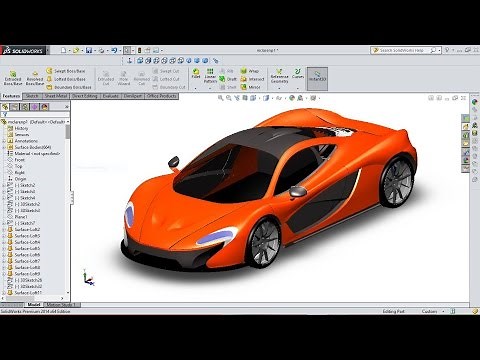This screenshot has width=480, height=360.
Task: Open the dropdown arrow beside New
Action: coord(69,51)
